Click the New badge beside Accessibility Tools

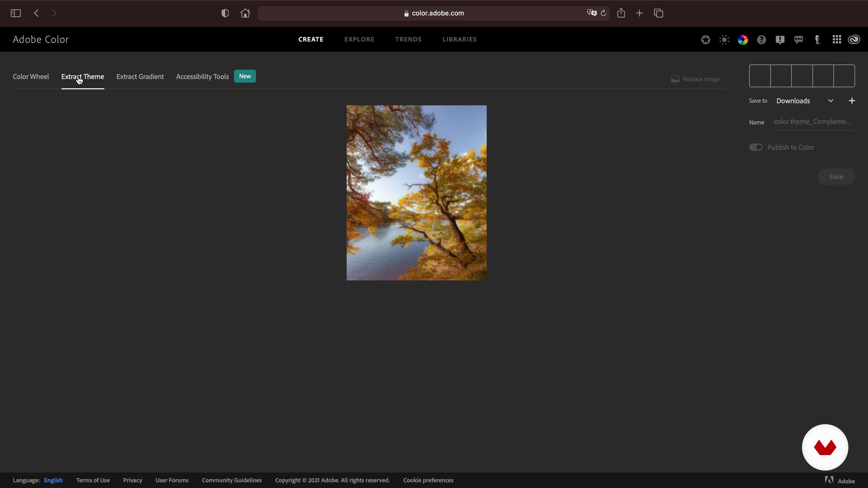(x=245, y=76)
